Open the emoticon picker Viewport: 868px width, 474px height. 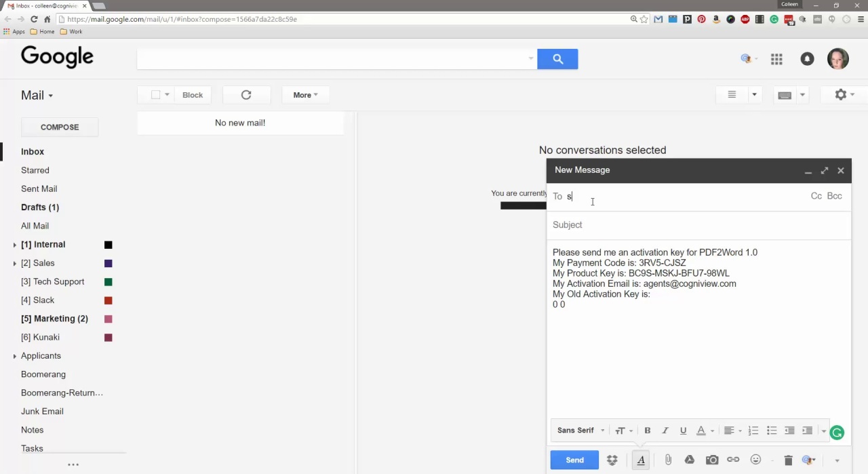[755, 460]
